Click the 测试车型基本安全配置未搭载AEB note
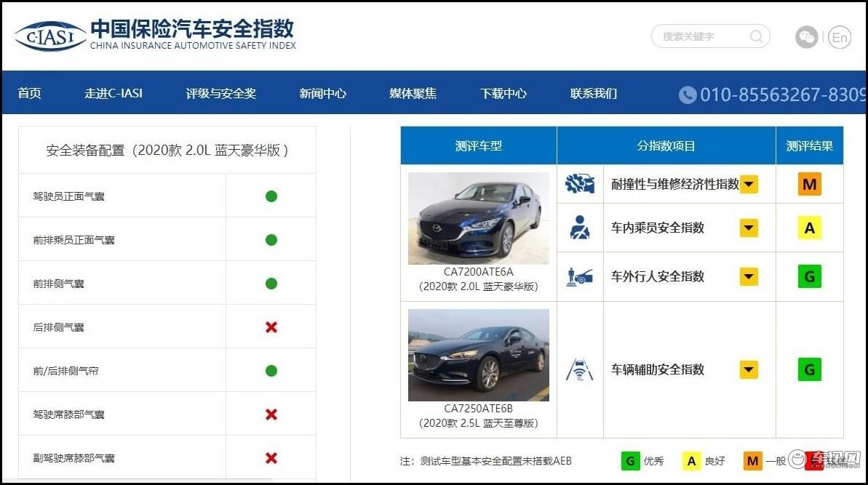Image resolution: width=868 pixels, height=485 pixels. (496, 461)
